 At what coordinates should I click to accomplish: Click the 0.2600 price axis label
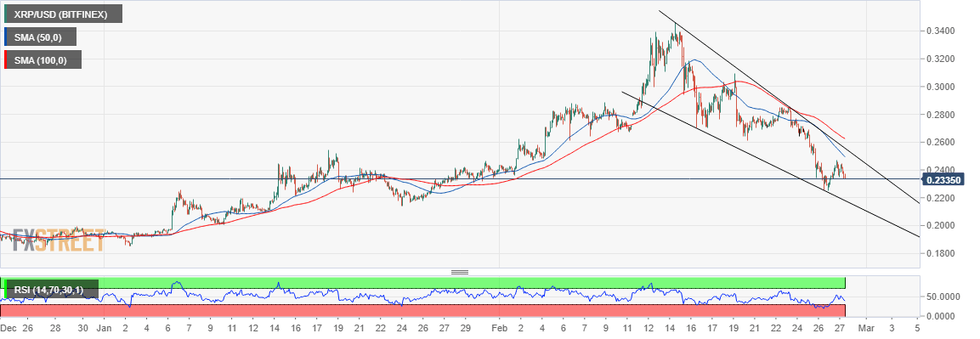click(940, 142)
